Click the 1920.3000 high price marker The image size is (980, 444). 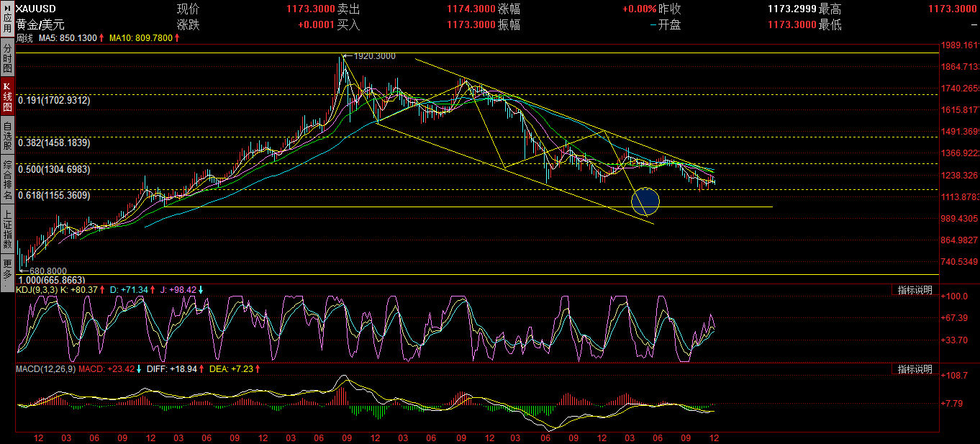pos(374,55)
